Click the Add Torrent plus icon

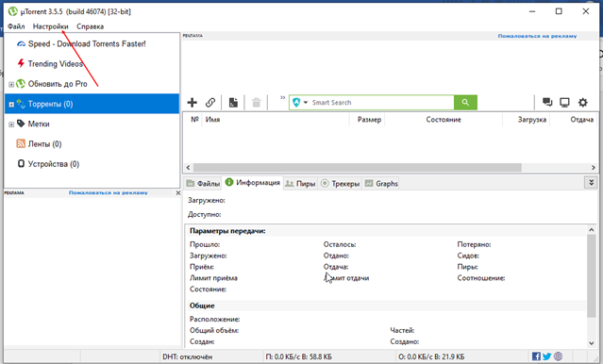pyautogui.click(x=192, y=102)
